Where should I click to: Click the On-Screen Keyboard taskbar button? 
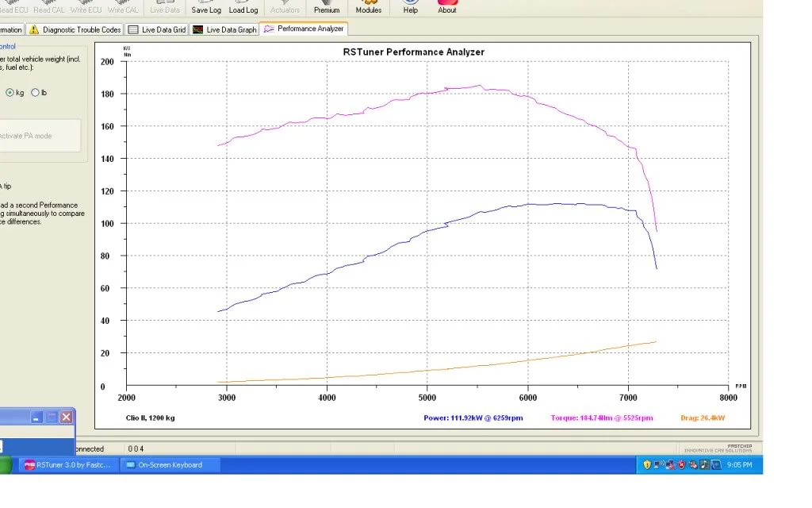[170, 465]
